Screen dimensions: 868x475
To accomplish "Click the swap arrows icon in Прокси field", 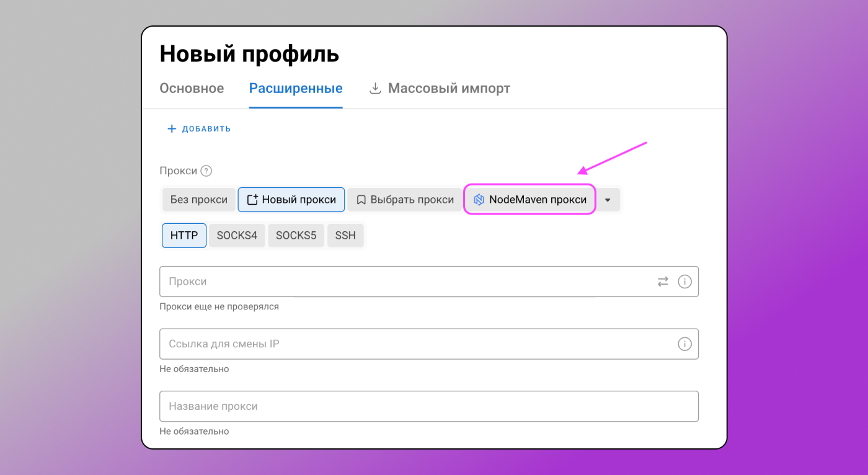I will click(663, 282).
